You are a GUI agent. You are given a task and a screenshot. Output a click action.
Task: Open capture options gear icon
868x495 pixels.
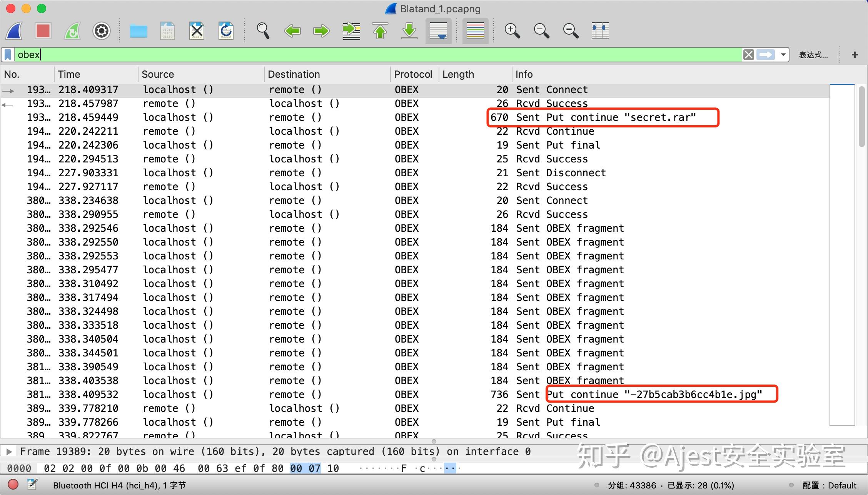(x=101, y=31)
